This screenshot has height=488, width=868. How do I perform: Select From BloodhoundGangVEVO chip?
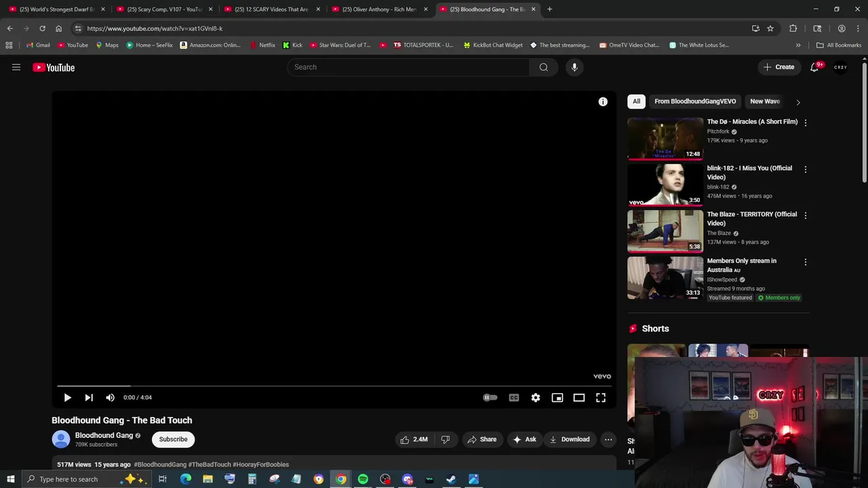pos(695,102)
